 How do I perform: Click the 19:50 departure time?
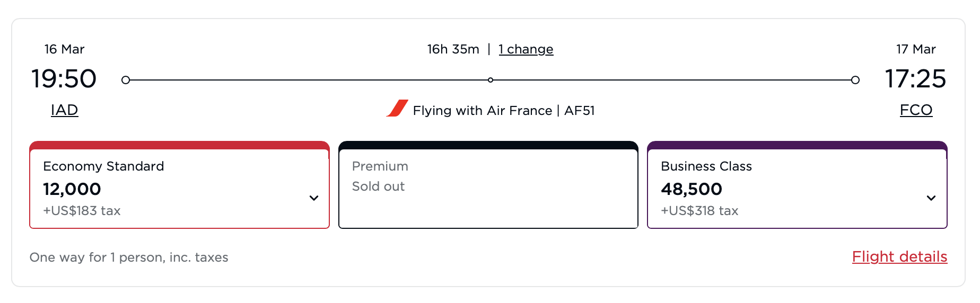coord(64,79)
